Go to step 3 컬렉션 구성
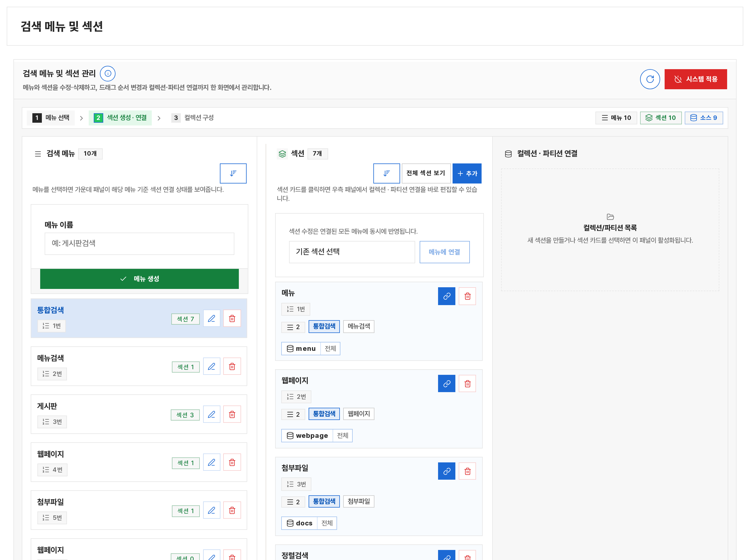 pos(193,118)
